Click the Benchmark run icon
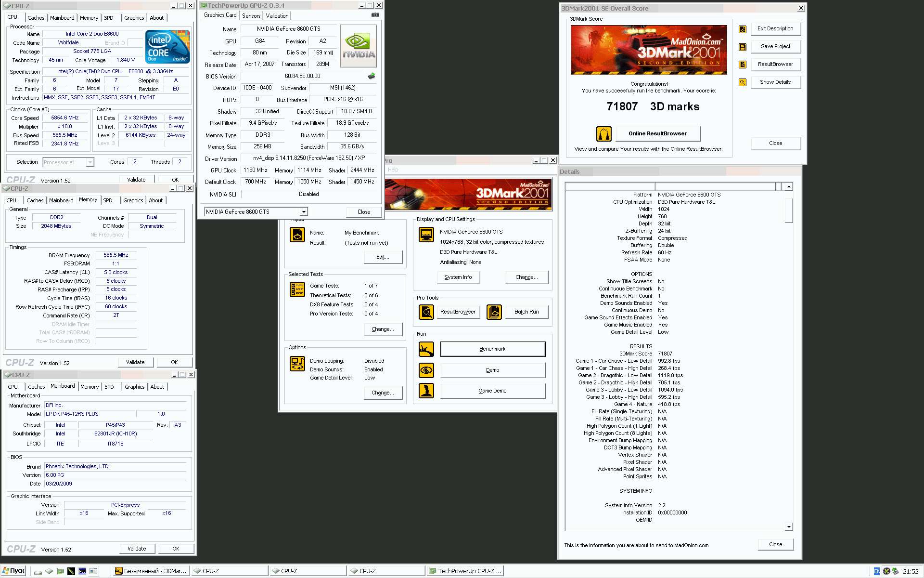The height and width of the screenshot is (578, 924). pyautogui.click(x=426, y=349)
